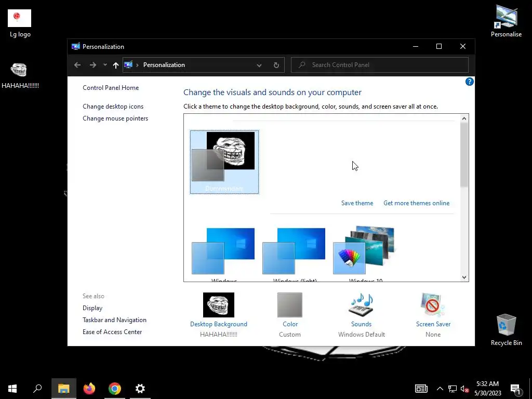Click Save theme link
This screenshot has width=532, height=399.
pos(357,203)
